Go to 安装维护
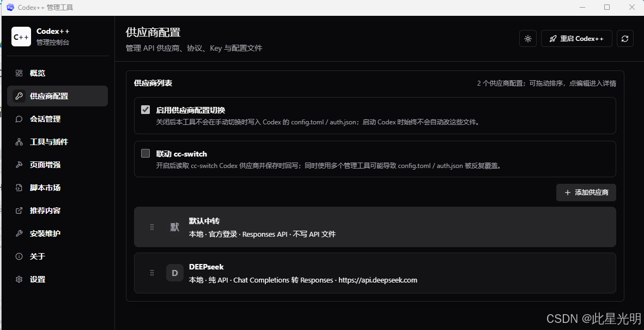The image size is (644, 330). pyautogui.click(x=58, y=233)
